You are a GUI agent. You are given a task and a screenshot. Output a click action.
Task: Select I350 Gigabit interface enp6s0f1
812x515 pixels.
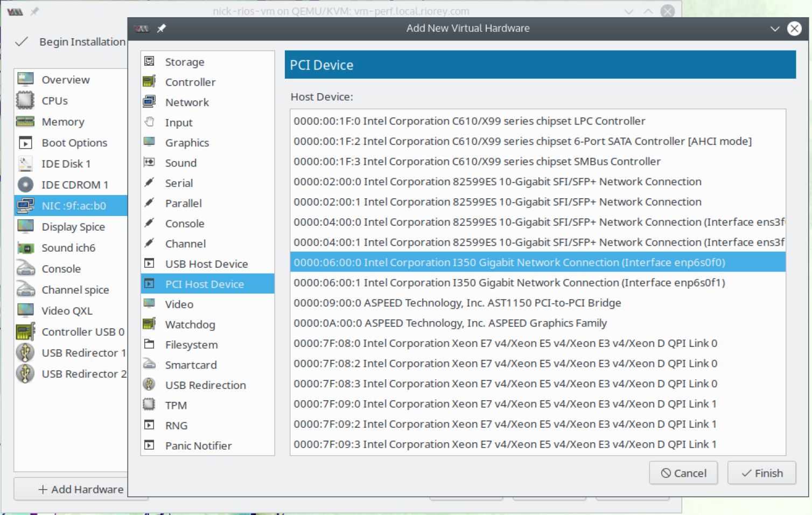(x=538, y=283)
